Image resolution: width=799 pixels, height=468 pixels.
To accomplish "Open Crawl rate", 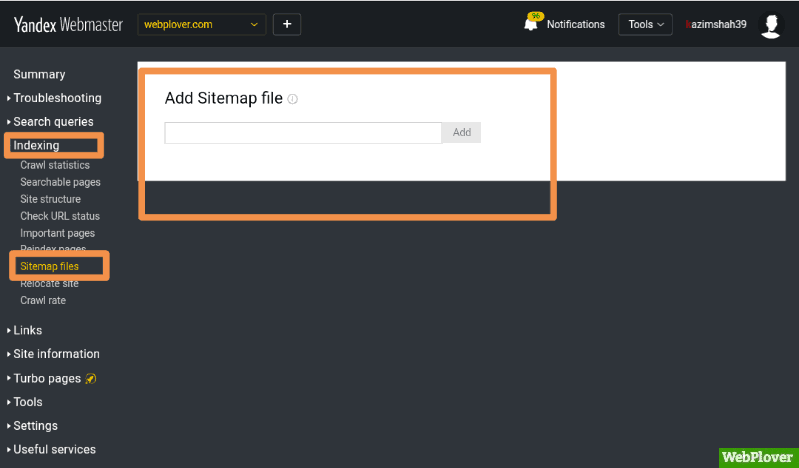I will pos(43,300).
